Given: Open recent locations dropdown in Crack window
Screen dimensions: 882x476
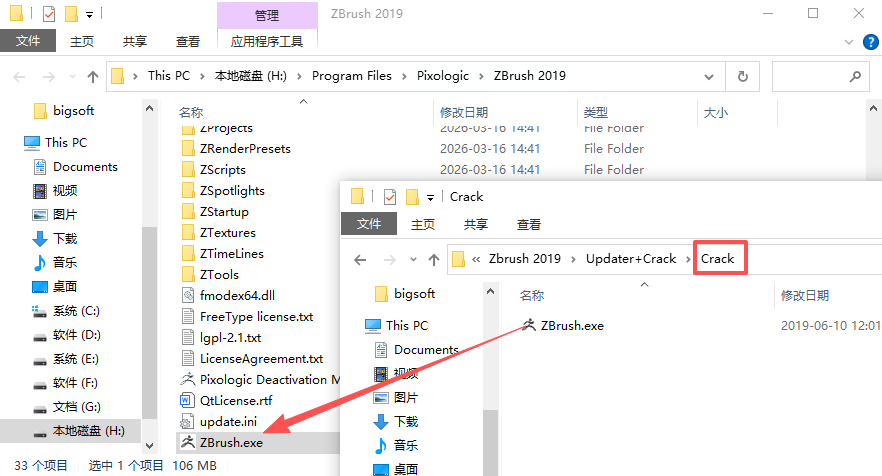Looking at the screenshot, I should tap(413, 259).
